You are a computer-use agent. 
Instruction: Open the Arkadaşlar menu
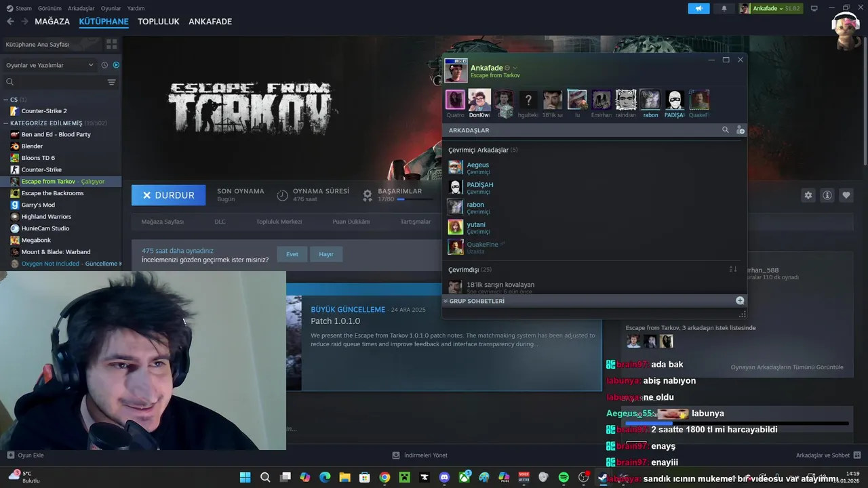[x=82, y=8]
